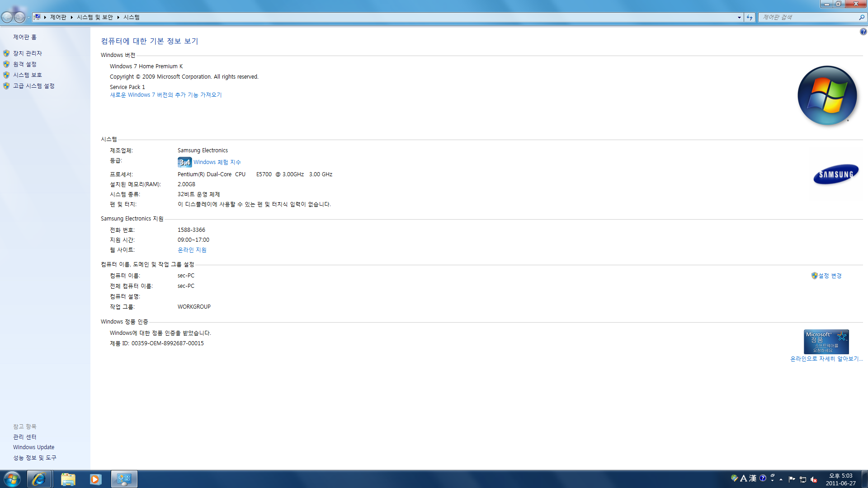The height and width of the screenshot is (488, 868).
Task: Click the WORKGROUP value
Action: click(x=194, y=307)
